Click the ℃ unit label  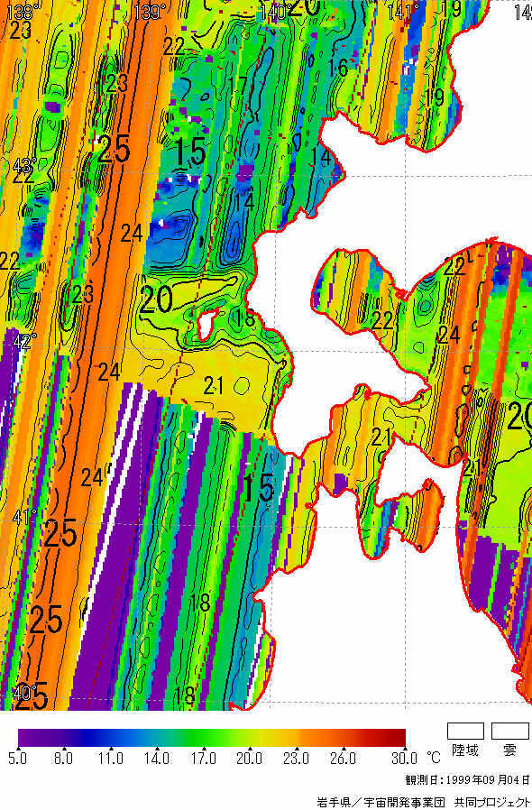coord(434,758)
